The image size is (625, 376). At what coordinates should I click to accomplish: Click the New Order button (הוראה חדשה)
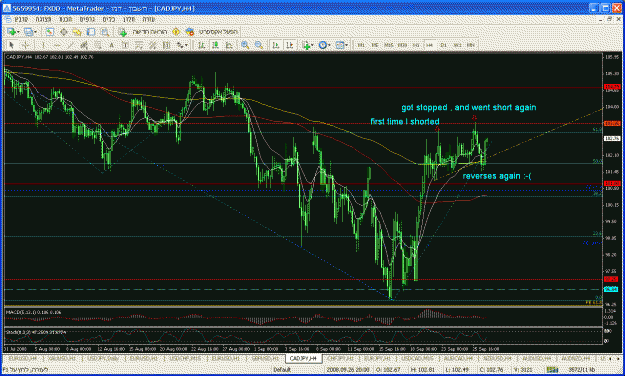tap(143, 32)
